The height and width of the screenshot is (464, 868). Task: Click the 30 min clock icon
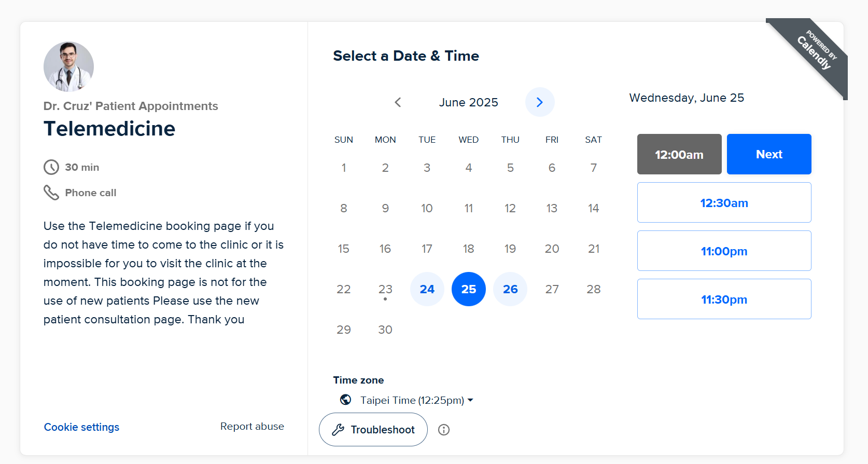tap(51, 167)
